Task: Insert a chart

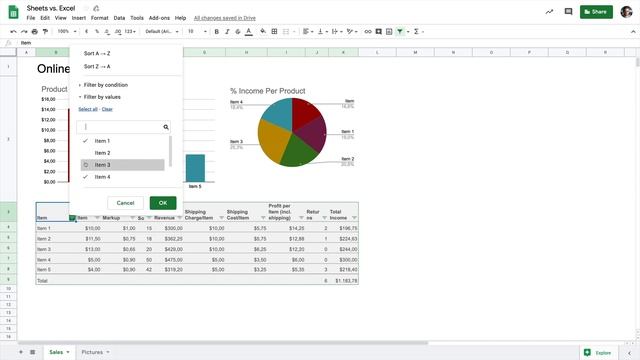Action: (x=389, y=31)
